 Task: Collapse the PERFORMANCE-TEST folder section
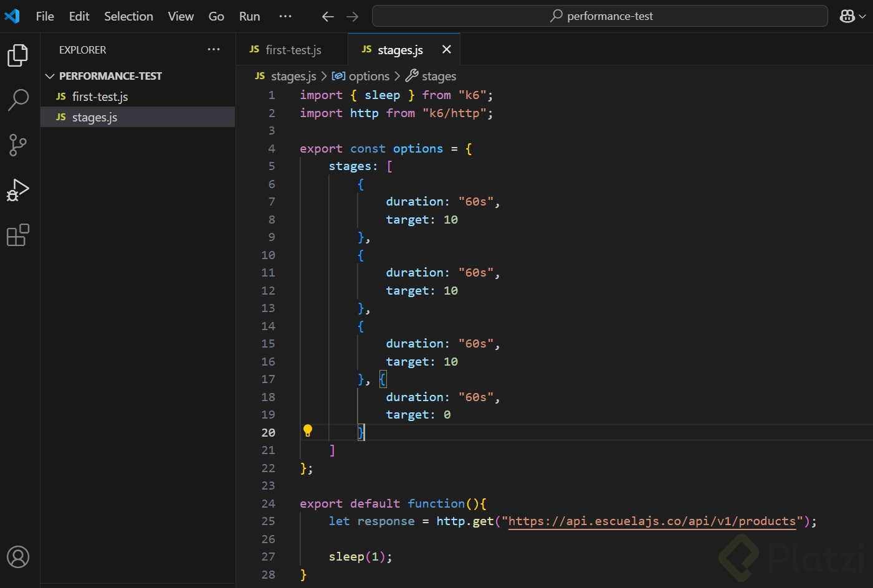(50, 76)
